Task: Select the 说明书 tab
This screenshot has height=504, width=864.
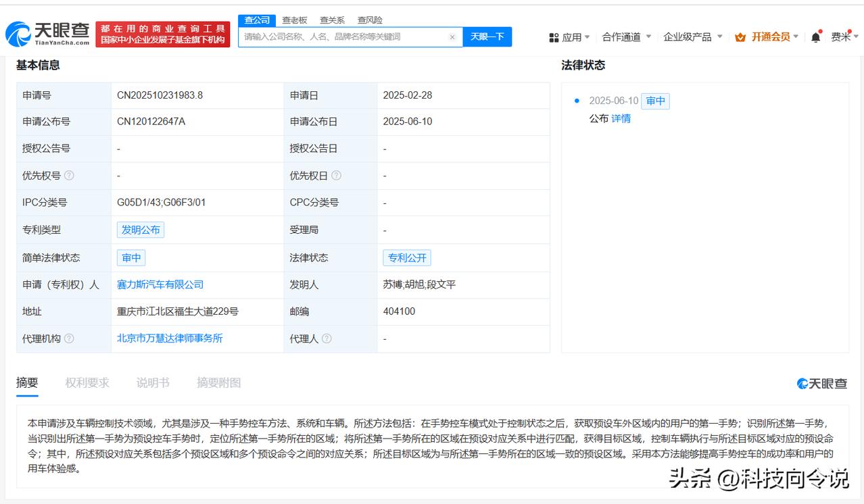Action: 153,382
